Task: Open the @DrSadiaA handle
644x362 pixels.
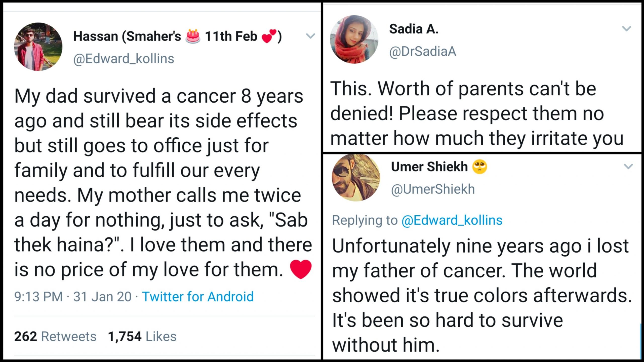Action: [422, 52]
